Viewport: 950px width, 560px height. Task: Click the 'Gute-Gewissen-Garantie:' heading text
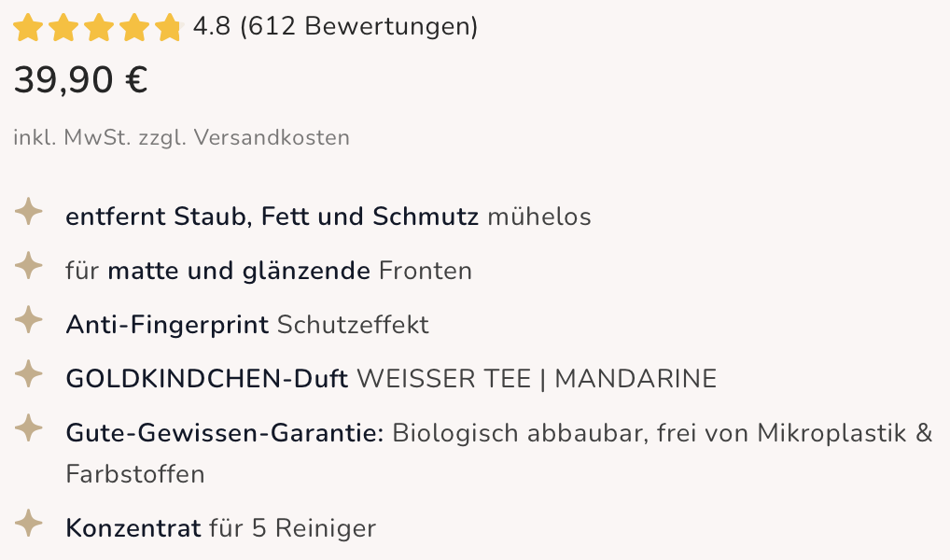[x=225, y=433]
